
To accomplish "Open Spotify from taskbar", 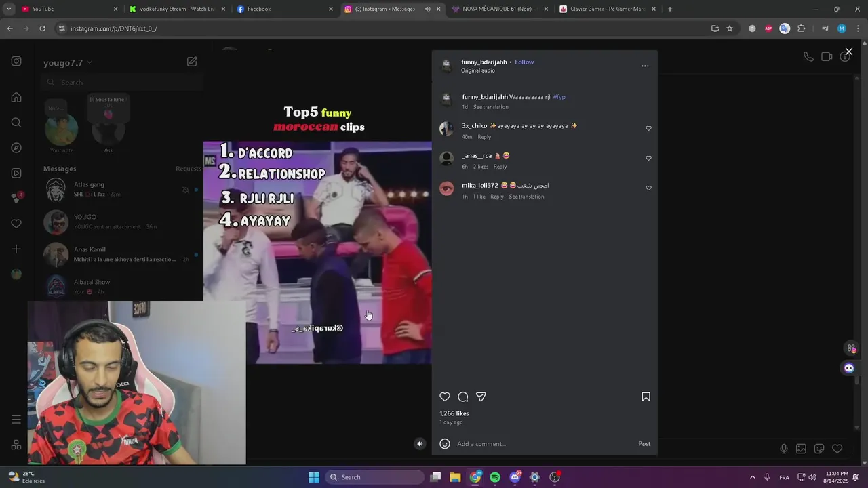I will pyautogui.click(x=495, y=477).
